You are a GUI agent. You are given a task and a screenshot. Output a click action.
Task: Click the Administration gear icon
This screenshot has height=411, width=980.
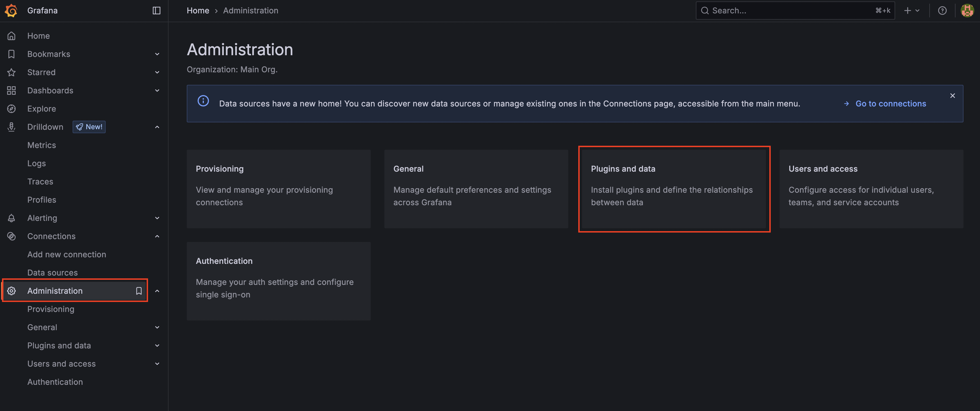tap(11, 291)
